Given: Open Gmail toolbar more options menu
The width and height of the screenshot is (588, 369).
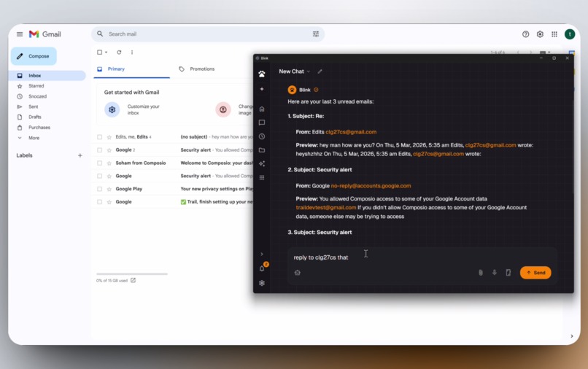Looking at the screenshot, I should pyautogui.click(x=132, y=52).
